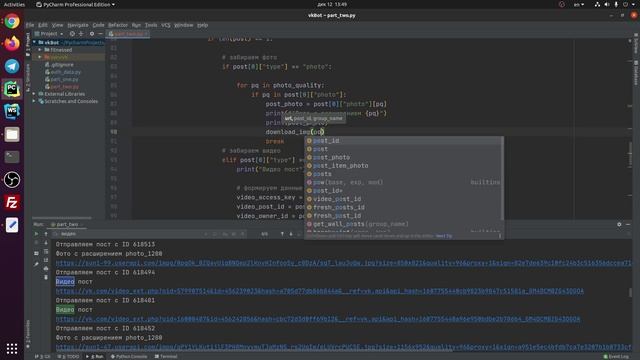The width and height of the screenshot is (640, 360).
Task: Open Telegram from the dock
Action: [12, 66]
